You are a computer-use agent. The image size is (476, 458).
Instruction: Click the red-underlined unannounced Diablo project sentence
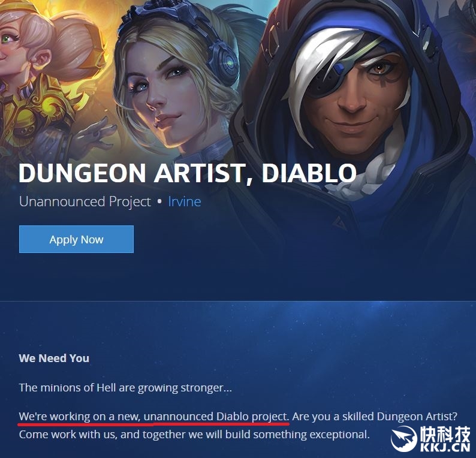[154, 417]
